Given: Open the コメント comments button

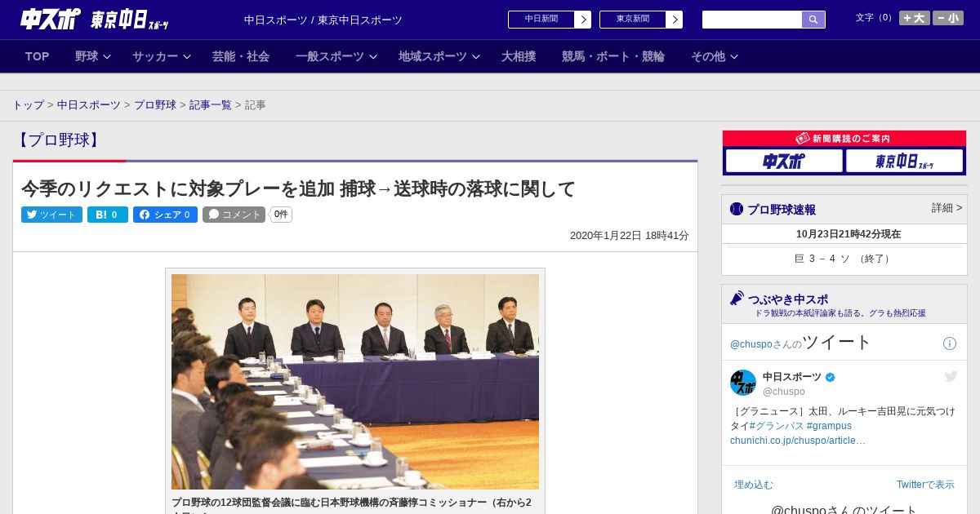Looking at the screenshot, I should pyautogui.click(x=234, y=215).
